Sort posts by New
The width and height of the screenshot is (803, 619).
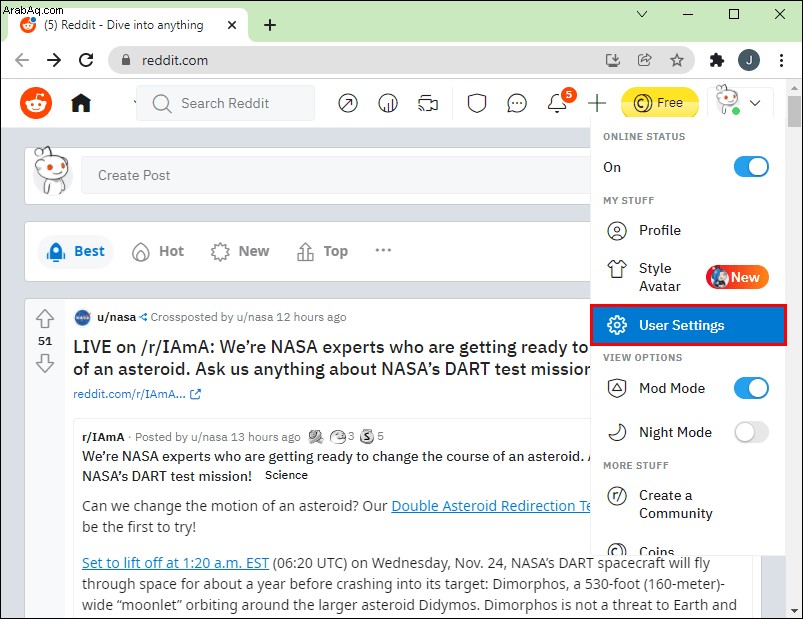coord(240,251)
